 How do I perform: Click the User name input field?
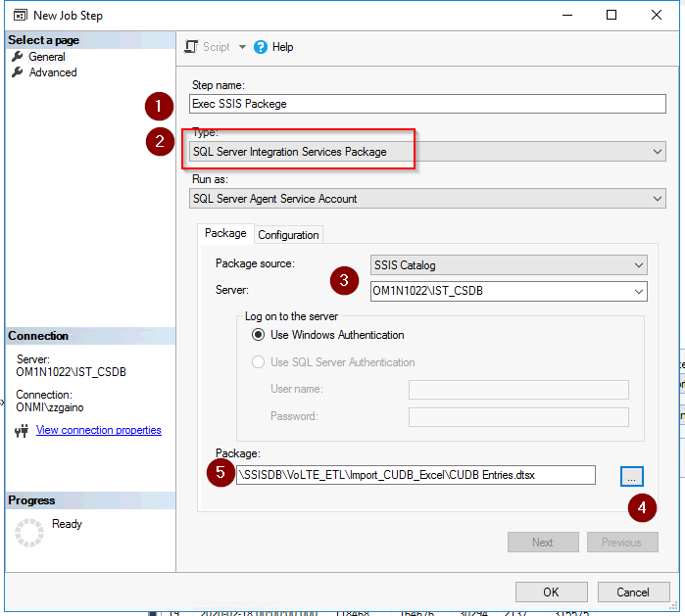pyautogui.click(x=518, y=390)
